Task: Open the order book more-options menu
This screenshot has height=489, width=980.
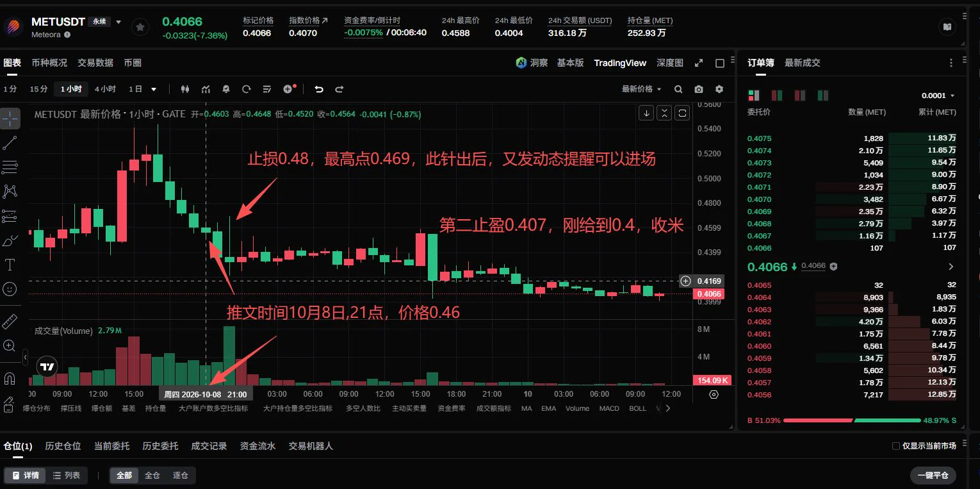Action: pos(951,63)
